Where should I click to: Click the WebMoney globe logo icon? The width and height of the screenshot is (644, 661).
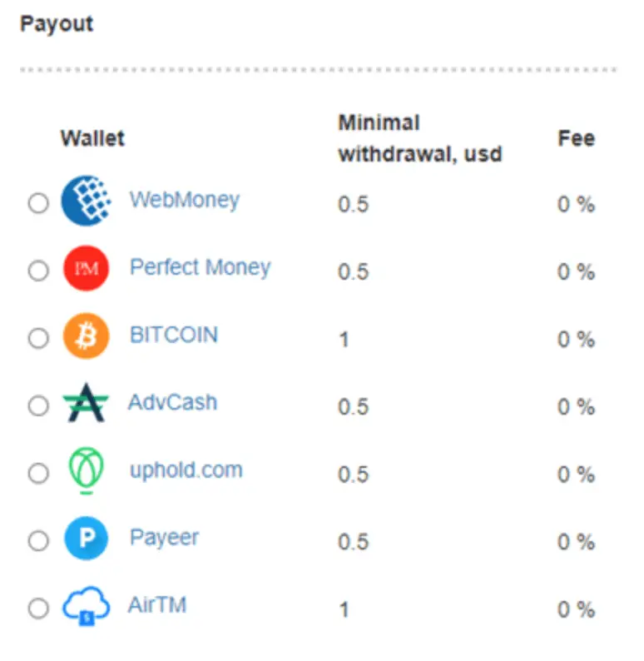pos(87,201)
